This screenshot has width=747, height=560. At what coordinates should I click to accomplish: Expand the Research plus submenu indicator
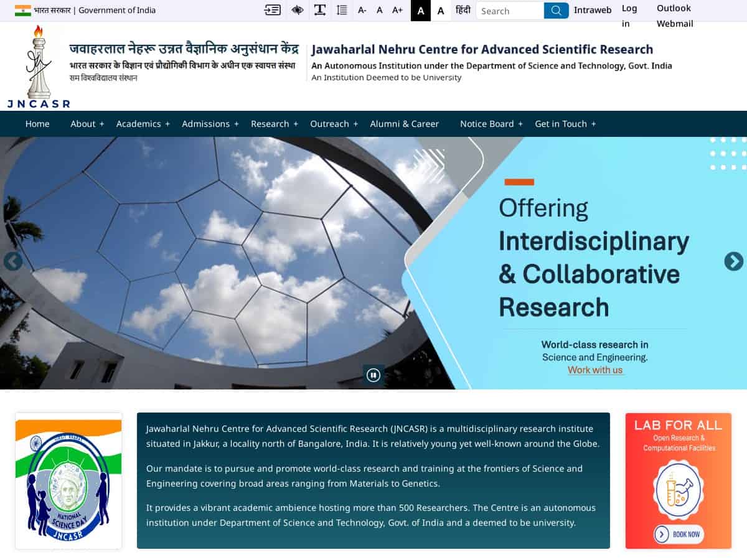click(296, 124)
